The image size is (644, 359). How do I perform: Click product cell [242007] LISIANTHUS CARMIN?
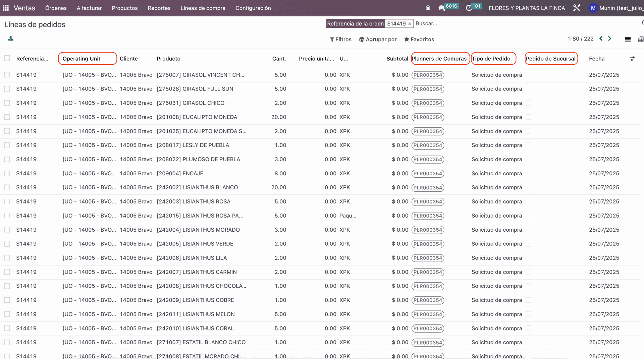click(x=197, y=272)
